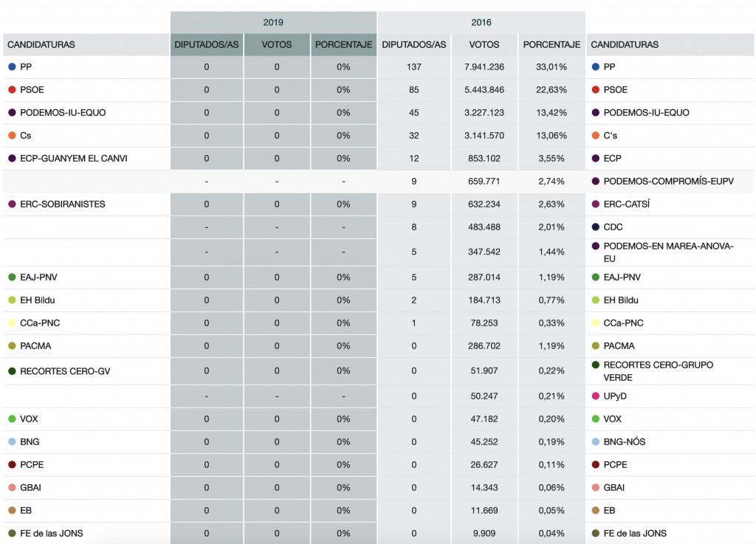Viewport: 756px width, 544px height.
Task: Click the 2016 DIPUTADOS/AS column header
Action: [413, 44]
